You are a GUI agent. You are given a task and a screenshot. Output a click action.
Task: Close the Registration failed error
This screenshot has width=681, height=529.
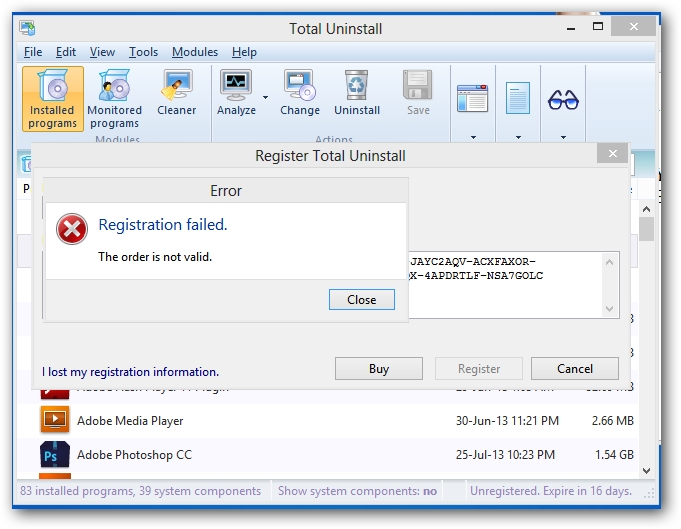pyautogui.click(x=361, y=299)
